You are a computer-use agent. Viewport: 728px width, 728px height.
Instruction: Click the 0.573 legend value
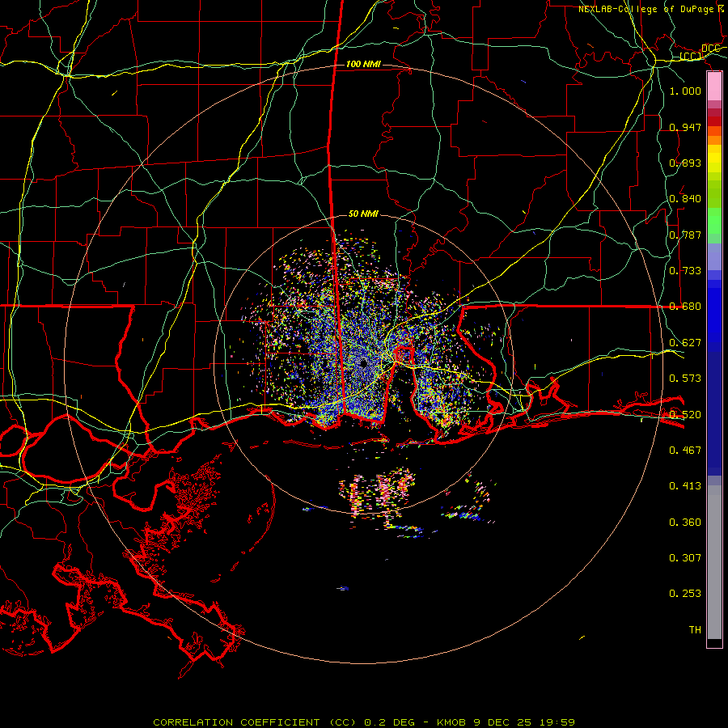685,379
